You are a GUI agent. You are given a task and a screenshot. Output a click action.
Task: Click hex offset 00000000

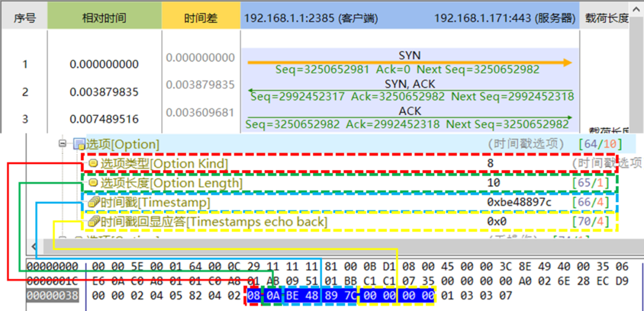[x=52, y=267]
